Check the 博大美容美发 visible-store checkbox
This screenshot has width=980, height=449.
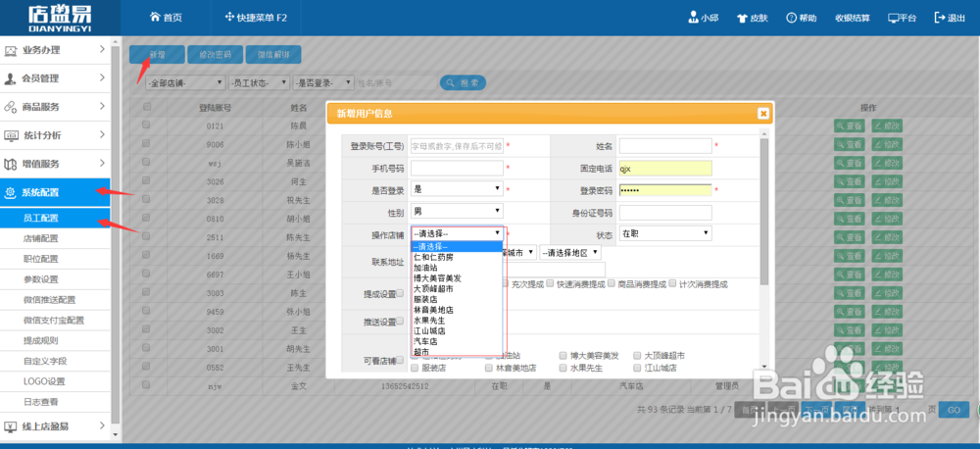point(563,356)
